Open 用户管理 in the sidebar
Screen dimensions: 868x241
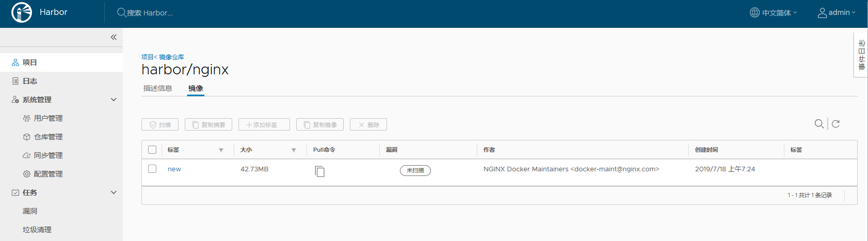(x=48, y=118)
